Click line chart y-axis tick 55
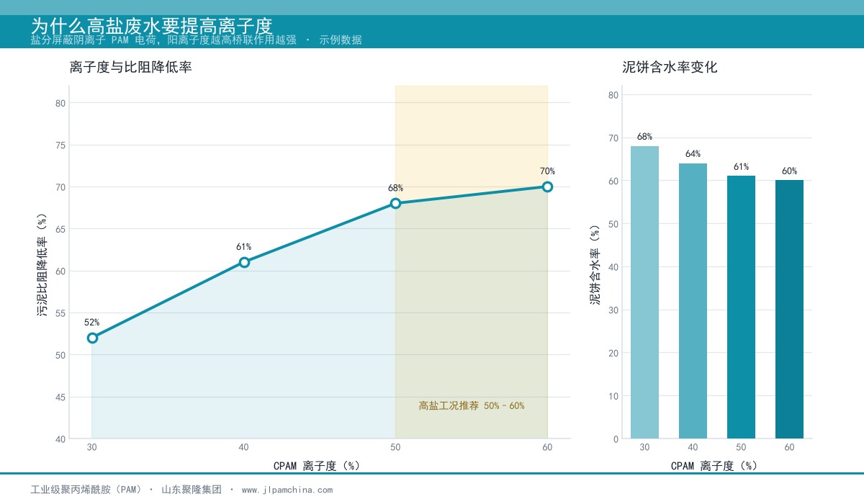The width and height of the screenshot is (864, 504). [x=60, y=313]
